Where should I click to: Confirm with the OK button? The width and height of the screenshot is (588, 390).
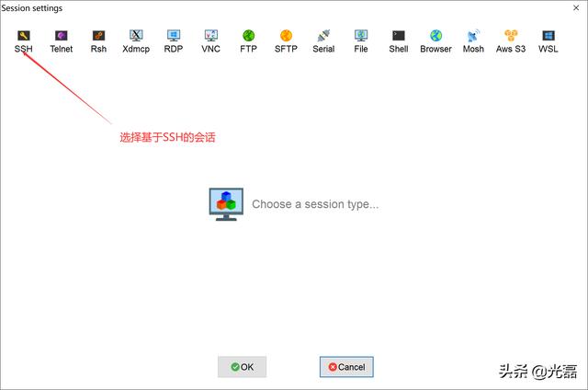243,367
